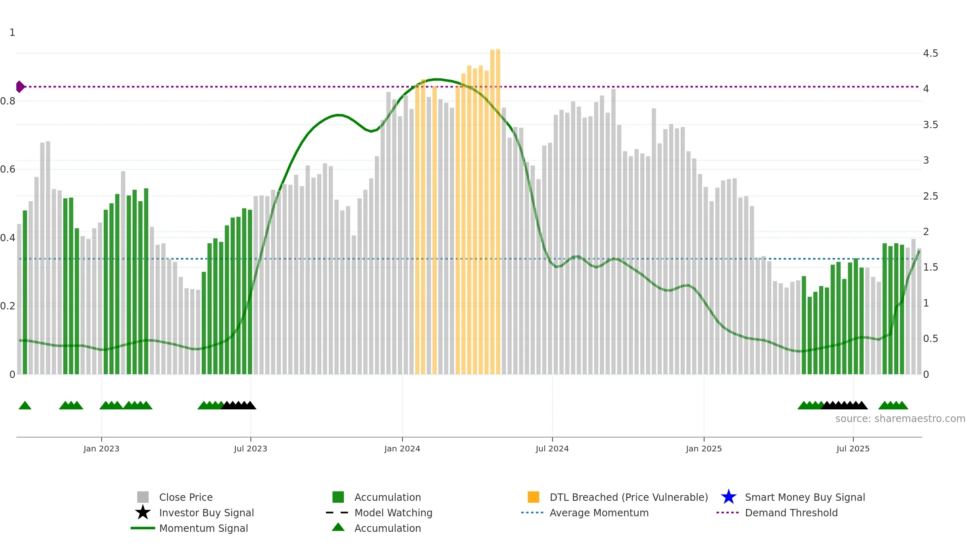Click the tallest orange bar in the chart

[x=498, y=211]
